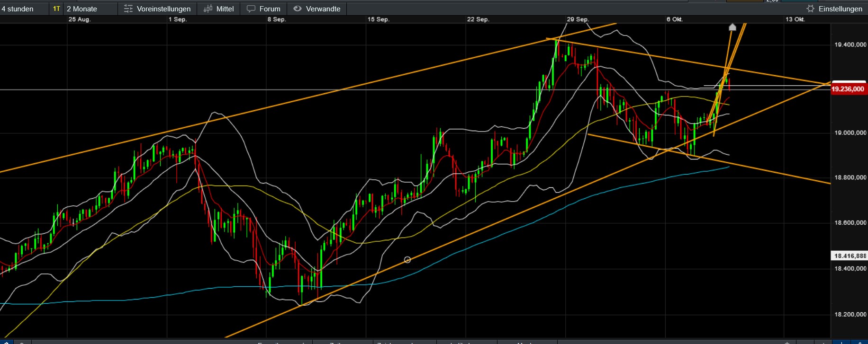Screen dimensions: 868x344
Task: Select the circle handle on the lower trendline
Action: [x=407, y=260]
